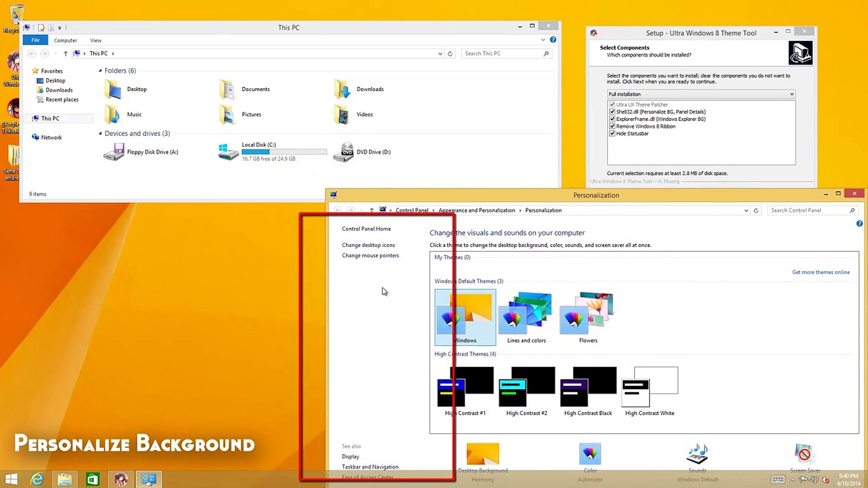This screenshot has width=868, height=488.
Task: Open the Floppy Disk Drive (A:) icon
Action: [114, 152]
